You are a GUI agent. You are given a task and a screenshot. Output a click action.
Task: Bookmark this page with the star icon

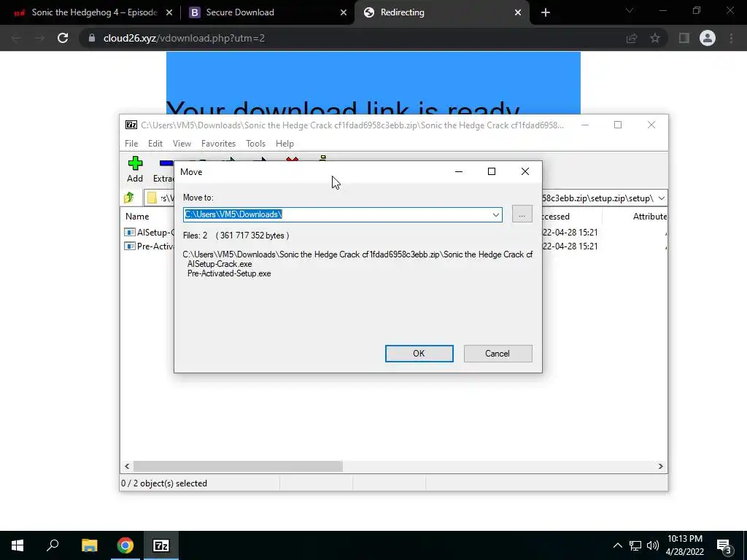[x=655, y=38]
